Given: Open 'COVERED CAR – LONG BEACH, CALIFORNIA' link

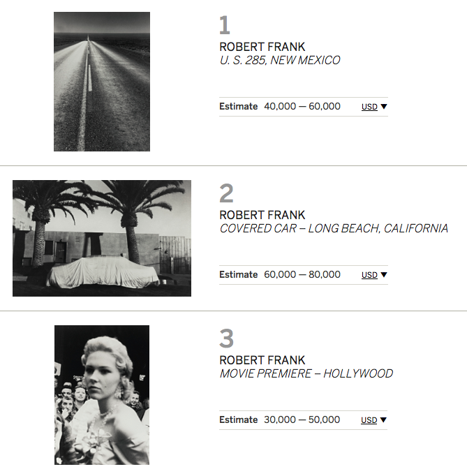Looking at the screenshot, I should pos(334,229).
